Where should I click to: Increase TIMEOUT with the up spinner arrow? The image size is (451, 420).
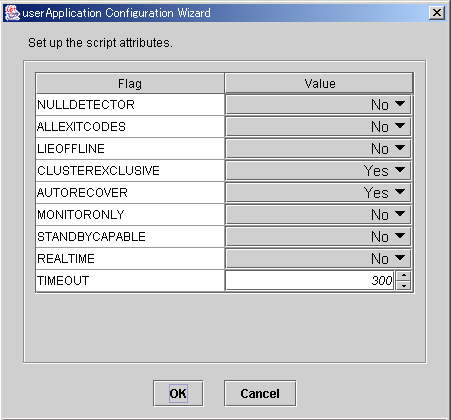[x=404, y=276]
